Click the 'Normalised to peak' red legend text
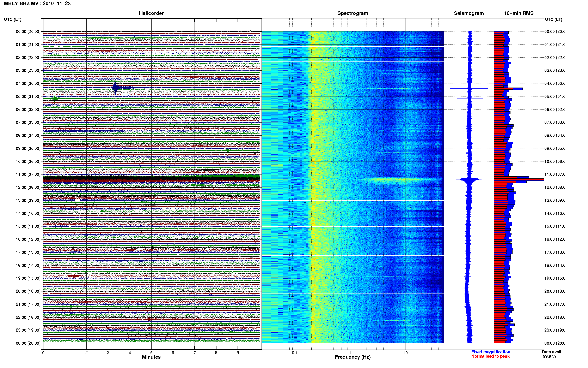The height and width of the screenshot is (368, 588). [x=490, y=356]
